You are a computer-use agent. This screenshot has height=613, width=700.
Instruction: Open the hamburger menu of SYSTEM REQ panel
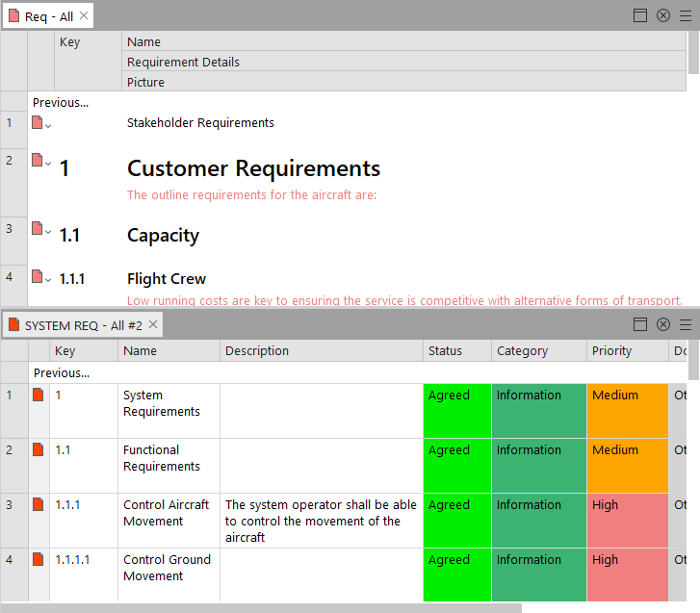pyautogui.click(x=686, y=325)
